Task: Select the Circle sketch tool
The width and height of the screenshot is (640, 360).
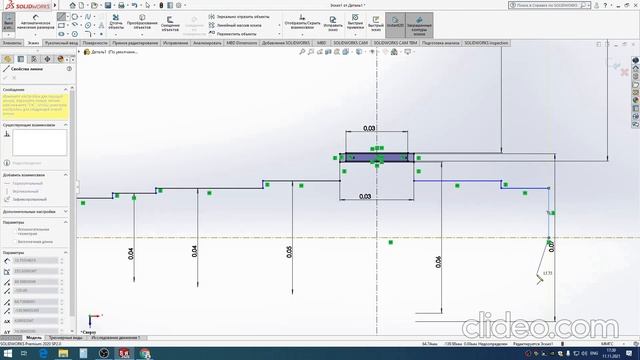Action: point(75,17)
